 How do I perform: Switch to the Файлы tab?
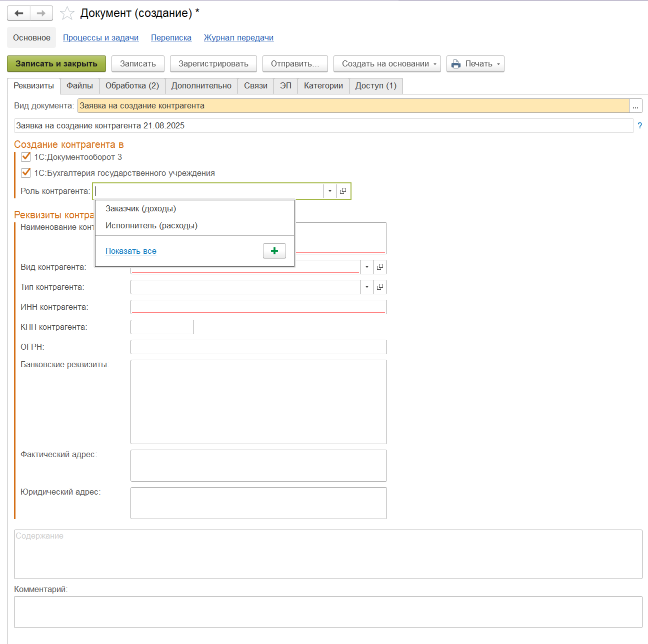tap(79, 86)
